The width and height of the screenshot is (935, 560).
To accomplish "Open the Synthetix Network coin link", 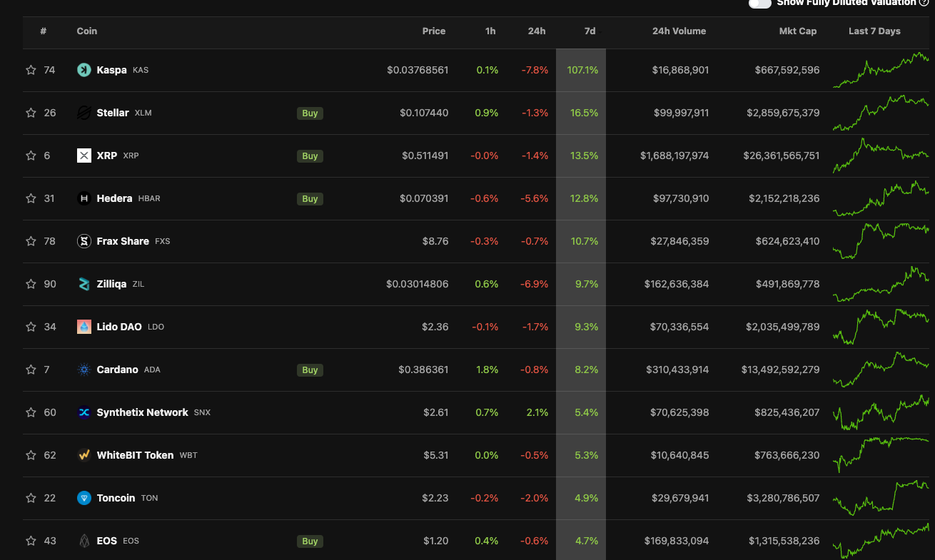I will pyautogui.click(x=143, y=412).
